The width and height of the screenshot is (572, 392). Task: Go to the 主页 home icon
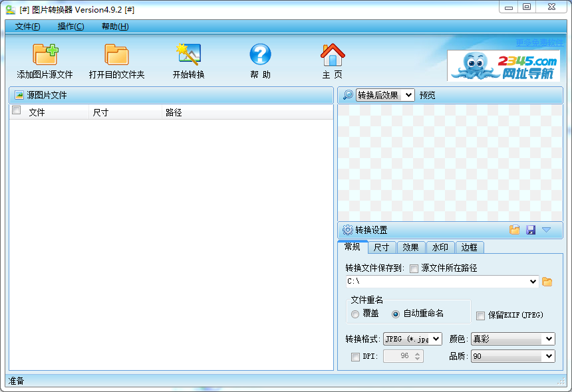click(x=333, y=54)
